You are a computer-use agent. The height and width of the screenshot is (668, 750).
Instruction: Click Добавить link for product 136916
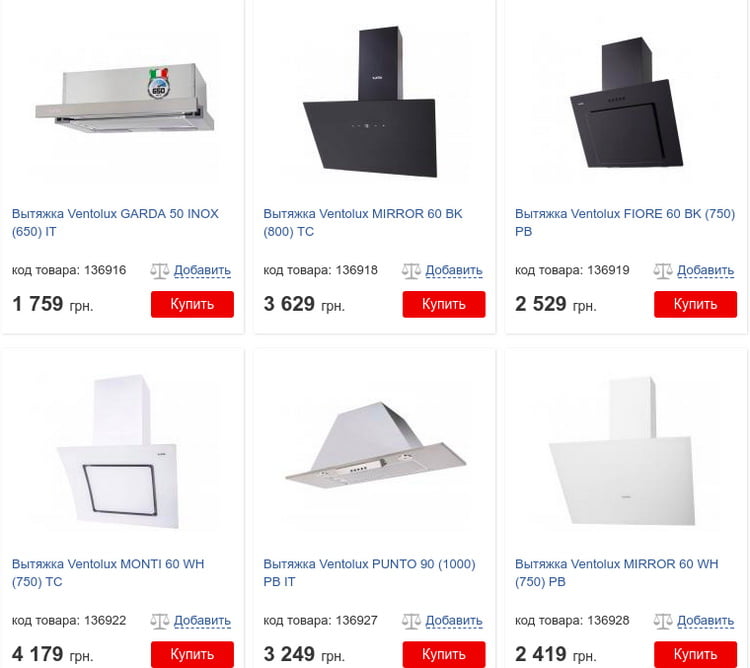[202, 270]
